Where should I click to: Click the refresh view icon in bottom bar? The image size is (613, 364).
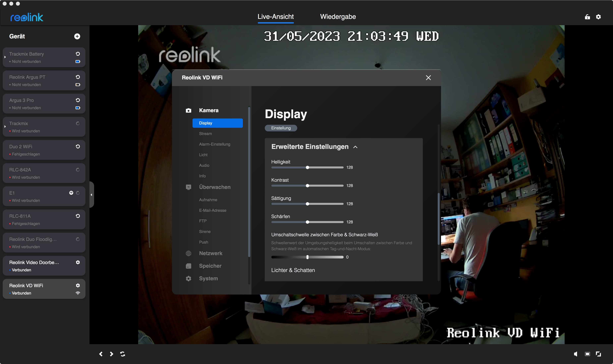[123, 354]
